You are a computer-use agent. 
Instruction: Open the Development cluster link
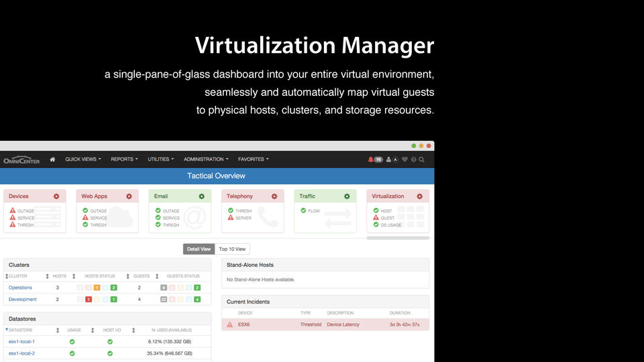click(23, 299)
